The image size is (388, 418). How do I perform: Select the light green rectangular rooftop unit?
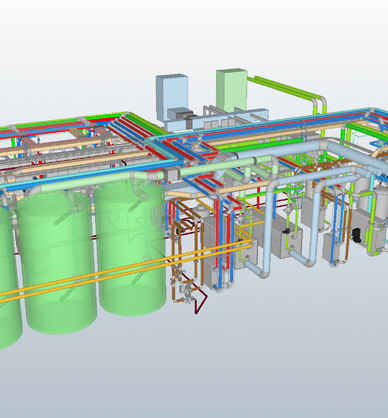pos(232,90)
